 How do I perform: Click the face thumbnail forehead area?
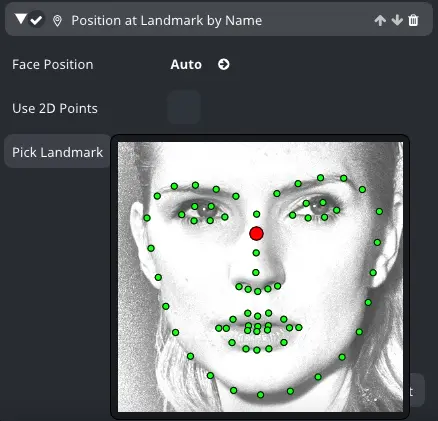(260, 160)
